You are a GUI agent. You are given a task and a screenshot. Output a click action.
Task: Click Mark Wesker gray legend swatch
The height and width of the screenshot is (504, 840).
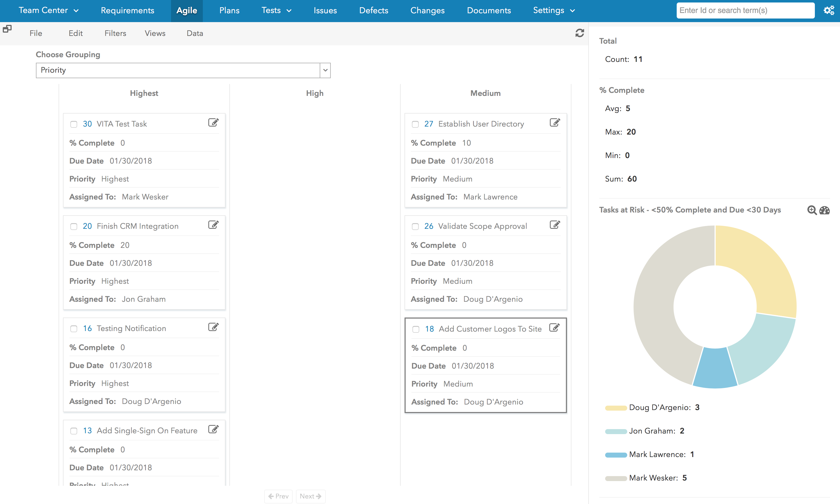coord(616,478)
